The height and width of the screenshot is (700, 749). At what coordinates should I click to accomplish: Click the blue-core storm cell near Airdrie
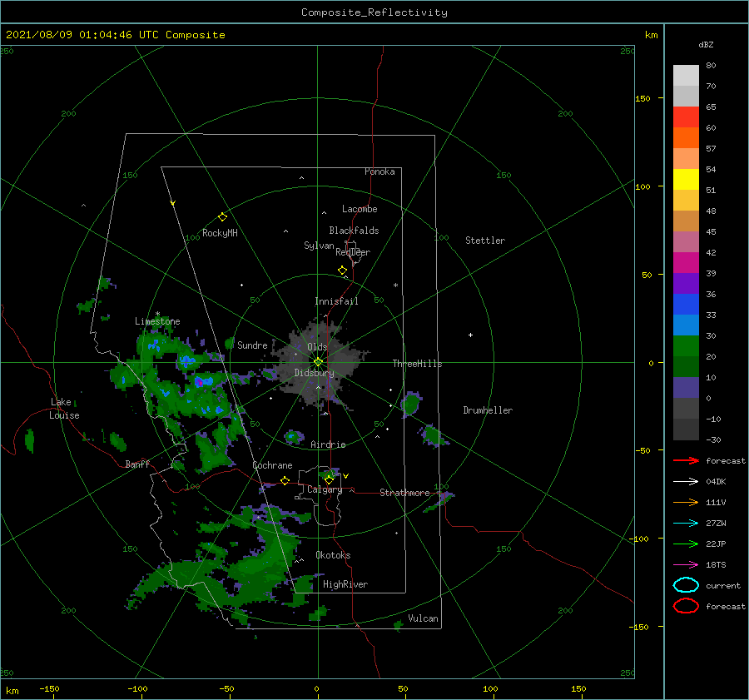(x=293, y=436)
